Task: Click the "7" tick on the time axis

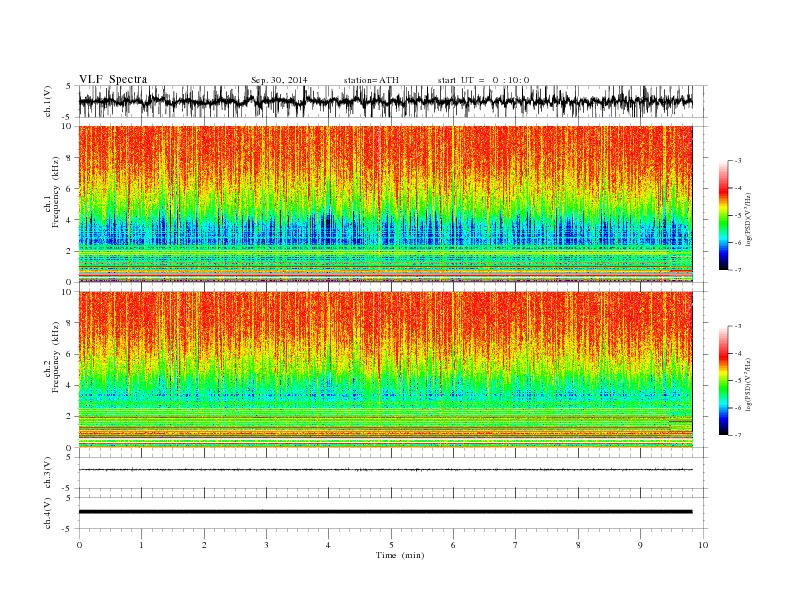Action: [516, 545]
